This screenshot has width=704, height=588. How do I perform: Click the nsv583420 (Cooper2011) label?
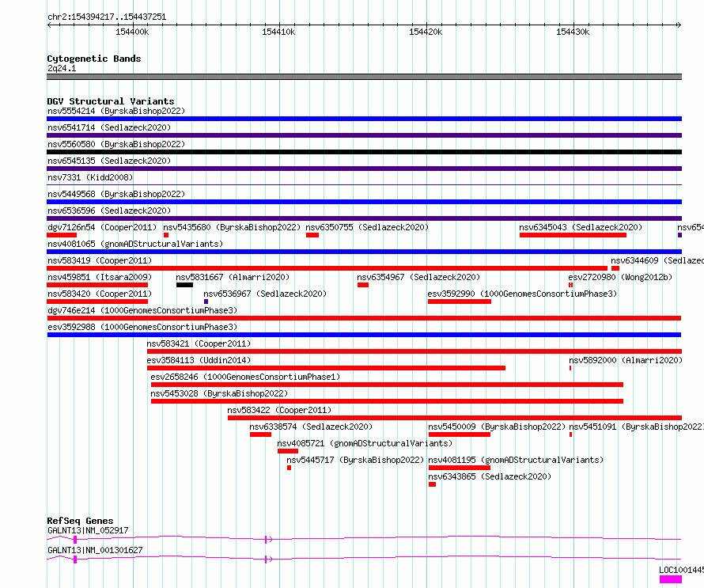100,294
